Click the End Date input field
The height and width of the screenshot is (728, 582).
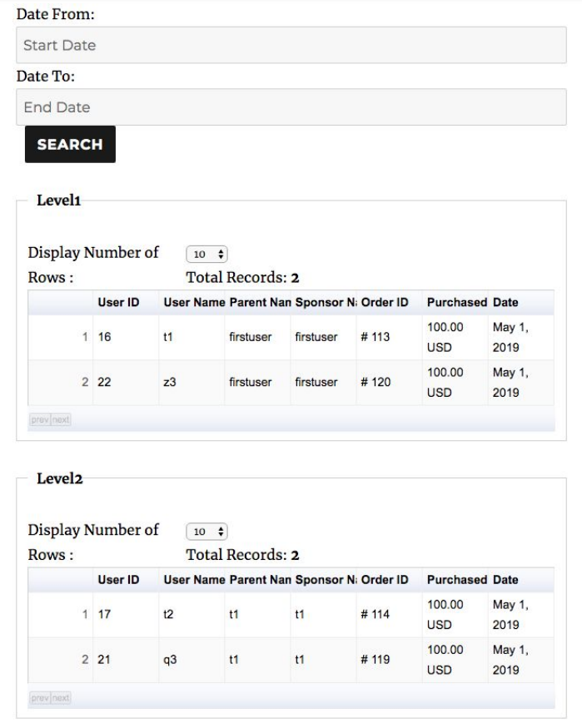291,107
